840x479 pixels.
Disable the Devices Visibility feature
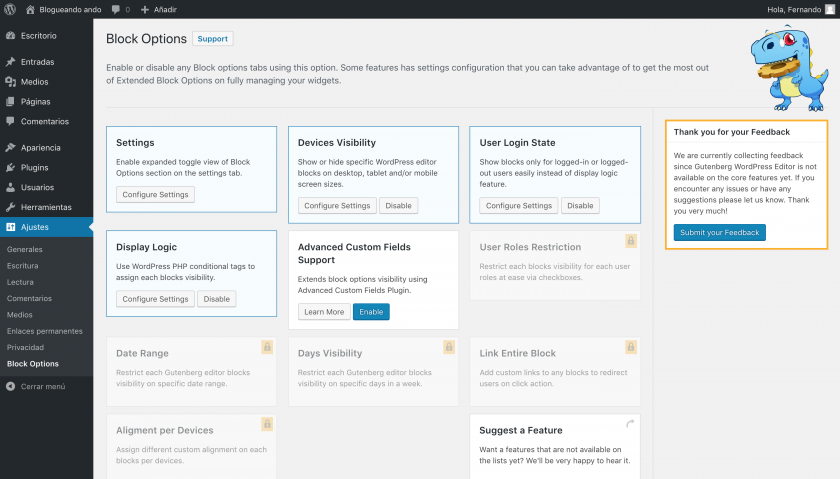click(399, 206)
